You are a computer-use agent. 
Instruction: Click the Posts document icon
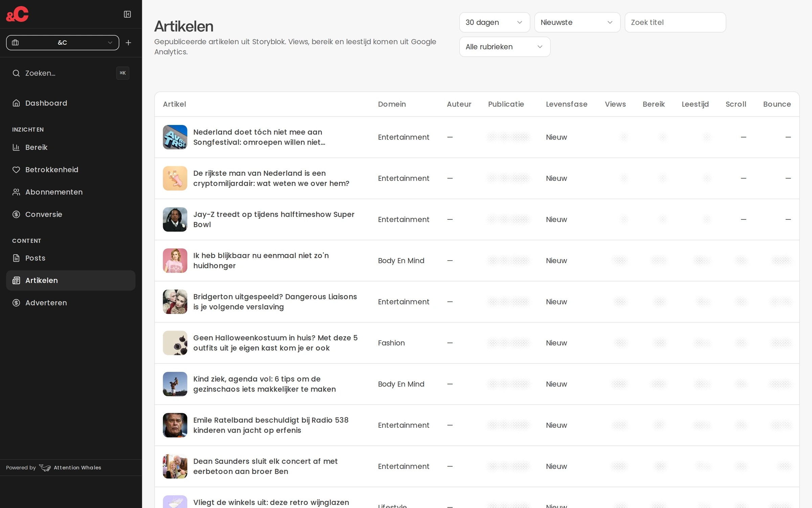pyautogui.click(x=16, y=258)
